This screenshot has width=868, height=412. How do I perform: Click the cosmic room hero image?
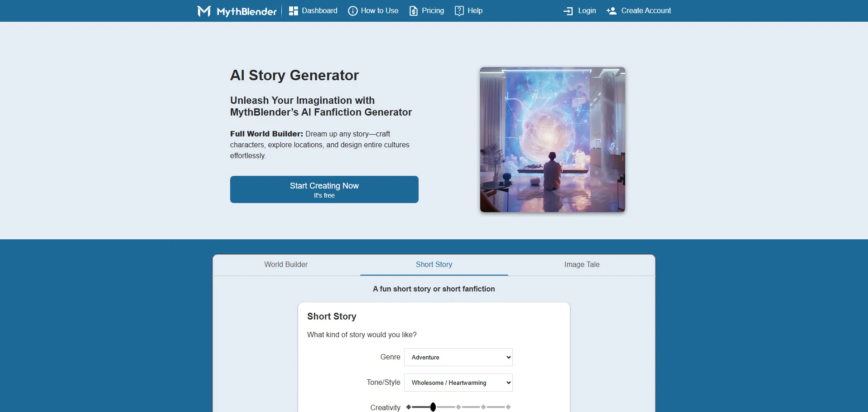552,140
